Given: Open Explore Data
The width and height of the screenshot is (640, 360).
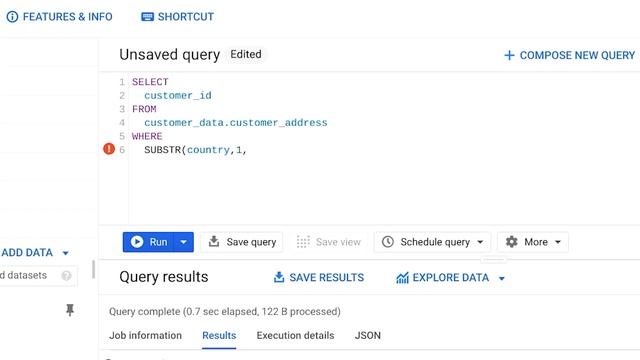Looking at the screenshot, I should point(450,278).
